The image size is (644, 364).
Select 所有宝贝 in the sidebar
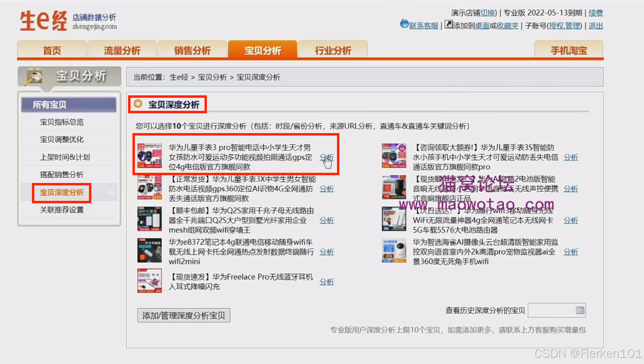[69, 105]
